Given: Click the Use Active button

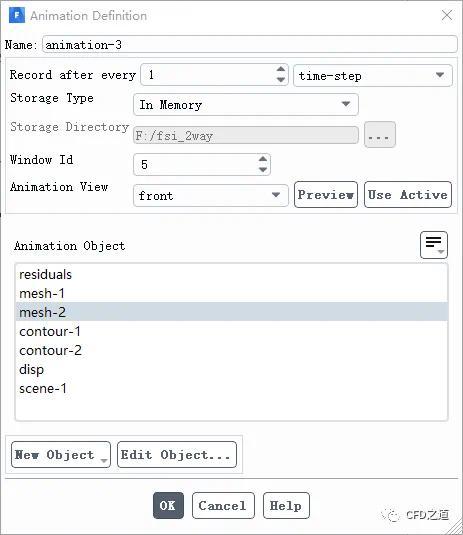Looking at the screenshot, I should click(408, 194).
